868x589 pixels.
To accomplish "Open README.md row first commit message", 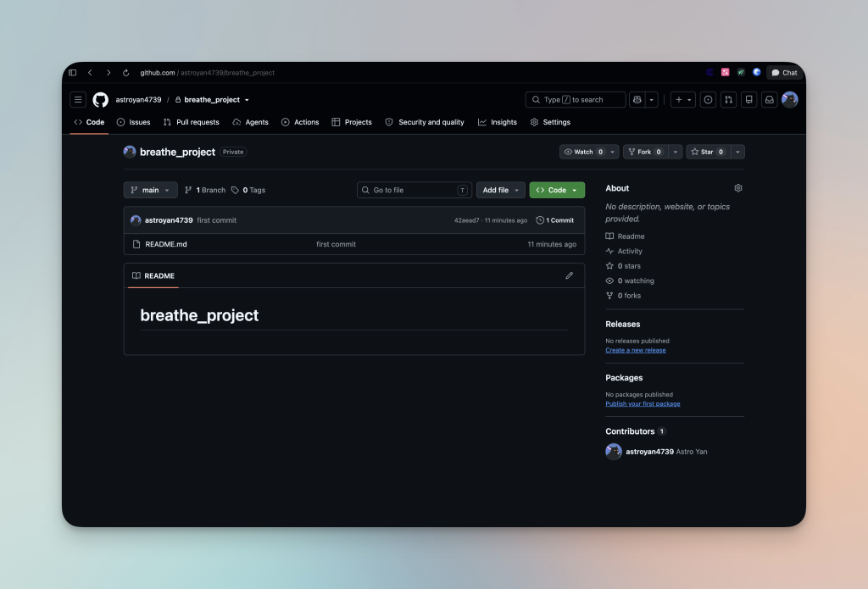I will [x=336, y=244].
